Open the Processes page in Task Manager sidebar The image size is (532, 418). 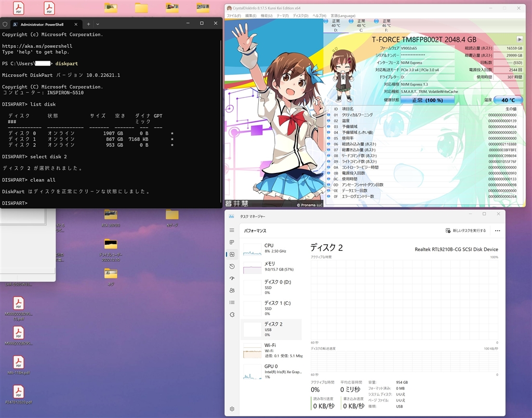(x=232, y=242)
